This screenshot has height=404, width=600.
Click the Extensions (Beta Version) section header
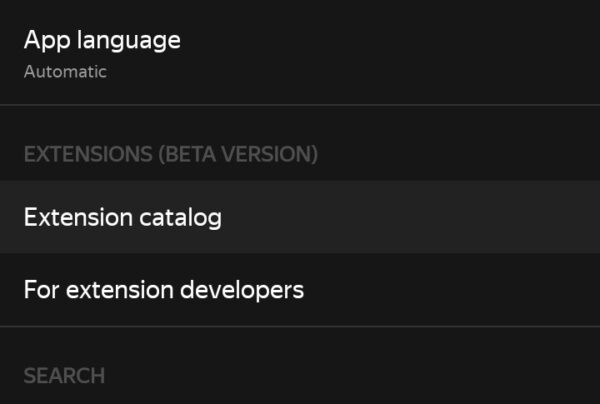tap(170, 154)
